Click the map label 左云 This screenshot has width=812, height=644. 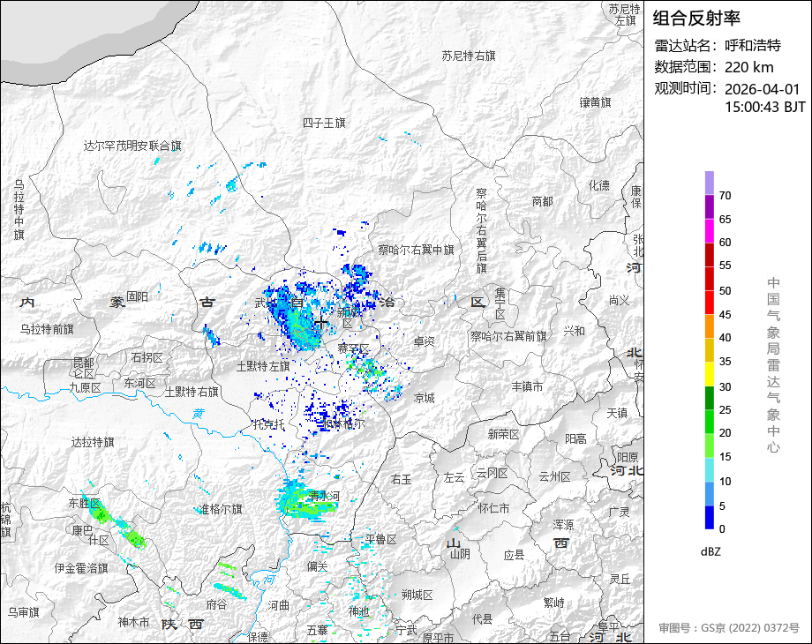coord(454,478)
